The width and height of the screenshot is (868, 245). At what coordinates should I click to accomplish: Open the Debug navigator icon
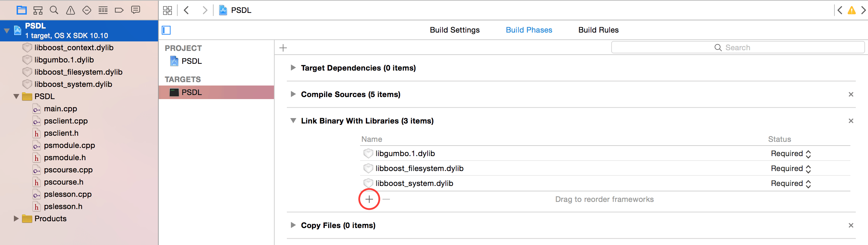[x=103, y=10]
